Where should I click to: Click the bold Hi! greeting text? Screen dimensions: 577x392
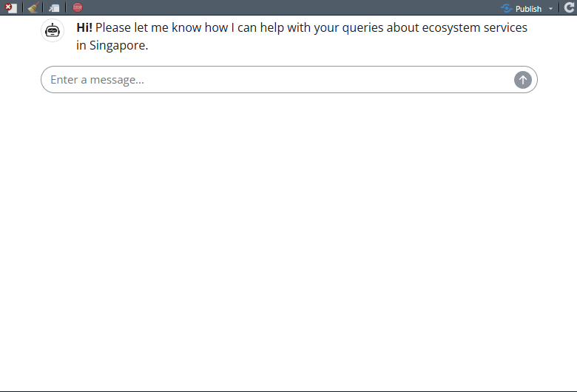[x=84, y=28]
